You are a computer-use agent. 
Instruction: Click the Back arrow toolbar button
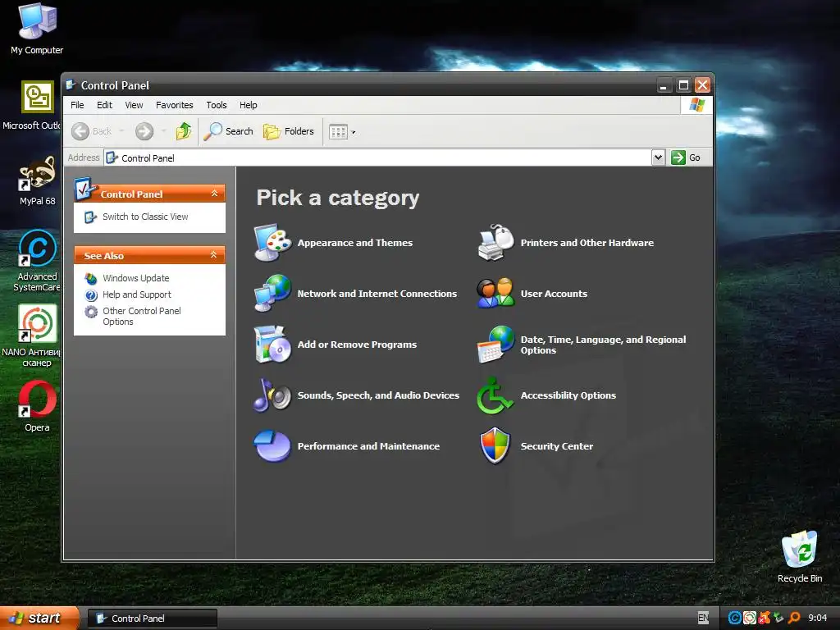coord(91,130)
